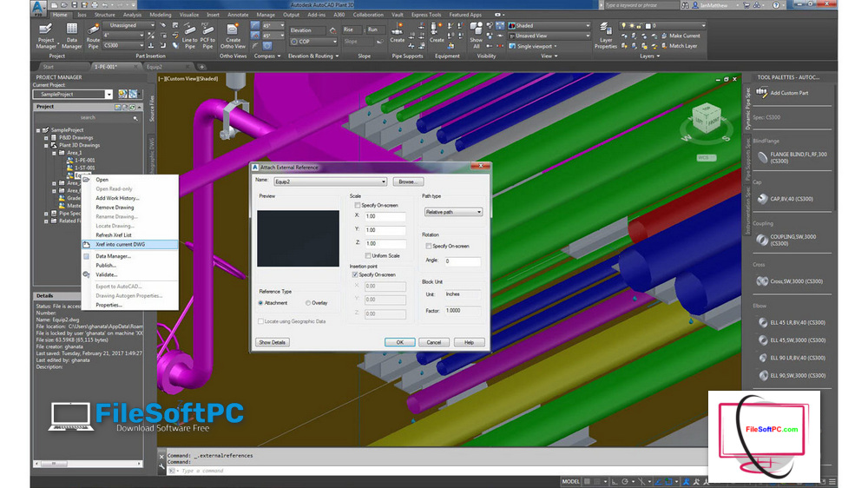The width and height of the screenshot is (868, 488).
Task: Click the Make Current layer tool
Action: tap(681, 36)
